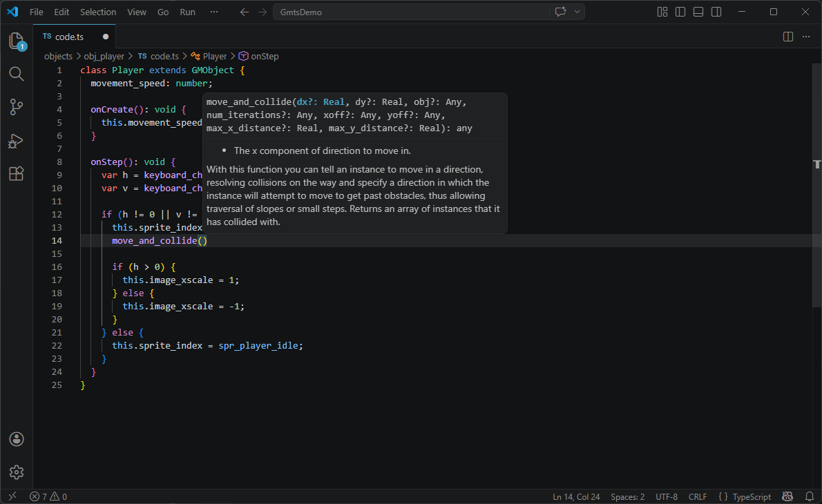
Task: Click Ln 14, Col 24 to go to line
Action: click(x=575, y=496)
